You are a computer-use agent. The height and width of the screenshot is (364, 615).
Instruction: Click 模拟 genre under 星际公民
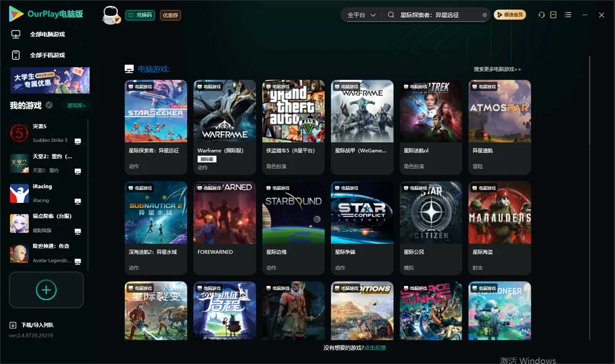[409, 268]
